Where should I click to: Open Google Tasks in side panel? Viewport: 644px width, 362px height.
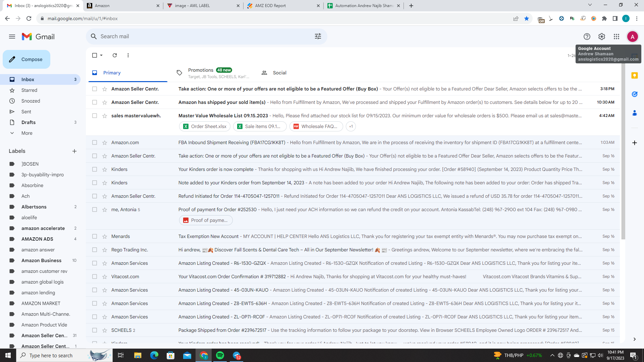coord(635,95)
